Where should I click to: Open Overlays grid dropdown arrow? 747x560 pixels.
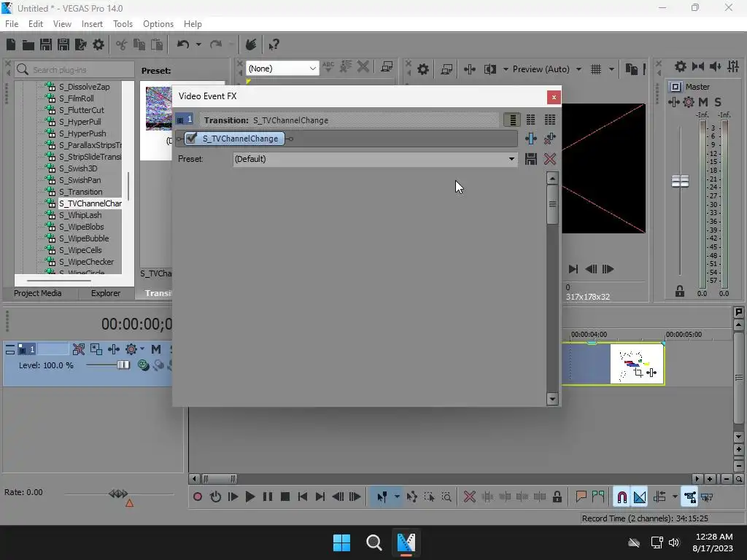point(611,69)
